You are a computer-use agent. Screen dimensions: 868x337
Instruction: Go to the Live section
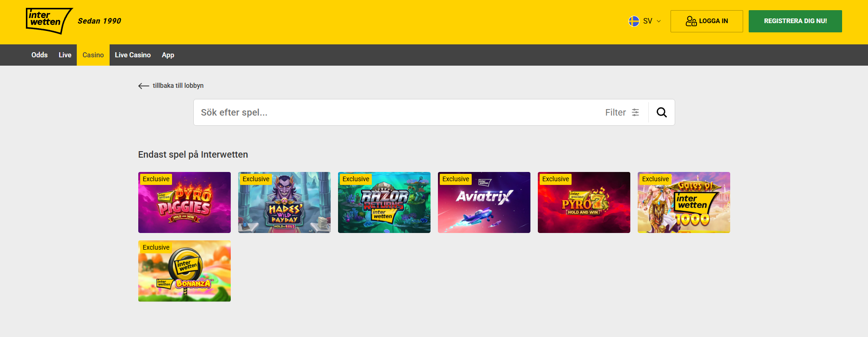pyautogui.click(x=65, y=55)
